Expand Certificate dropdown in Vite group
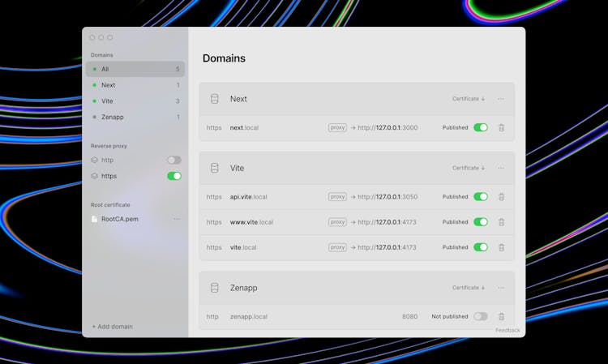The image size is (608, 364). [x=469, y=168]
